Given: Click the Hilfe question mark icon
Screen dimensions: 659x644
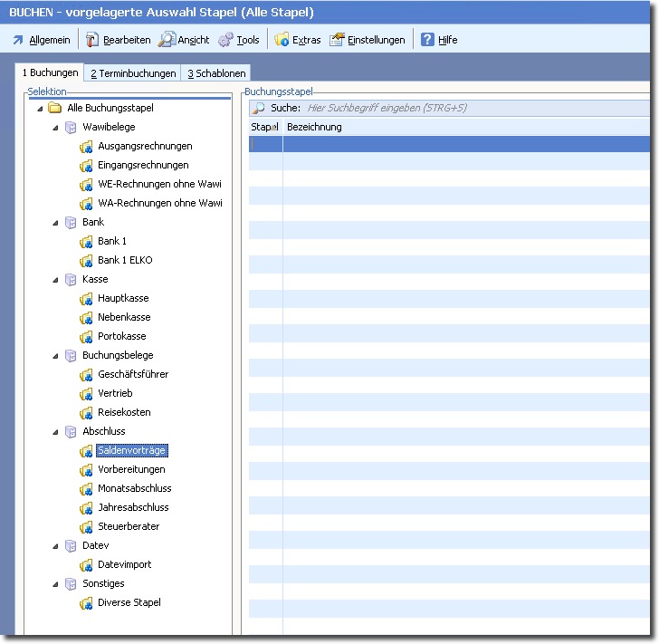Looking at the screenshot, I should point(427,40).
